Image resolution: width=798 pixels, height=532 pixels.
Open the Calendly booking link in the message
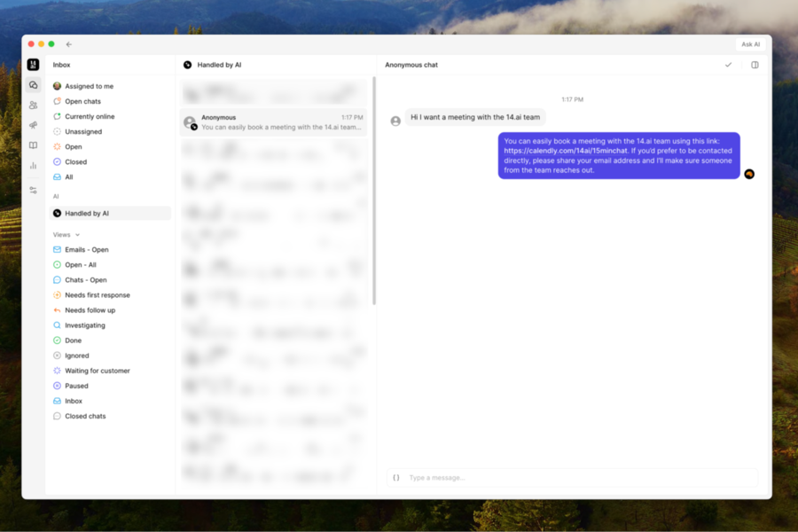point(568,150)
